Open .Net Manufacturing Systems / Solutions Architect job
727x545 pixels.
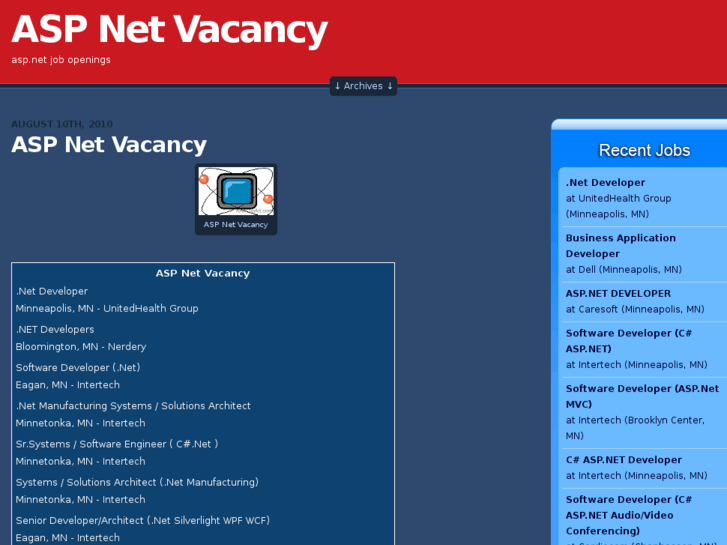pos(133,406)
